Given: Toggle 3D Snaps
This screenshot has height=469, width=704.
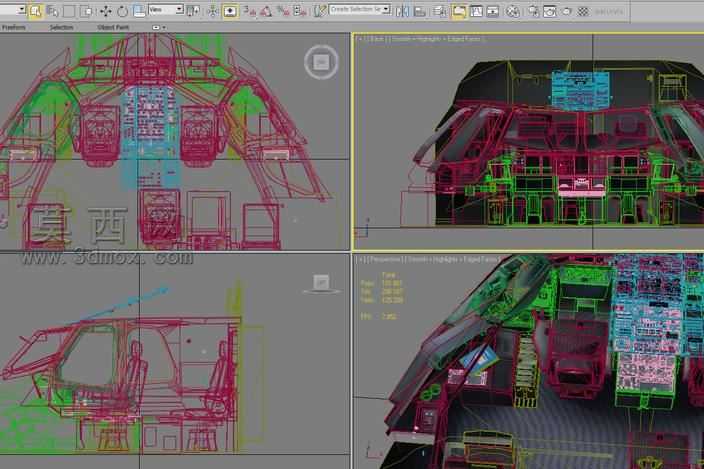Looking at the screenshot, I should [249, 11].
